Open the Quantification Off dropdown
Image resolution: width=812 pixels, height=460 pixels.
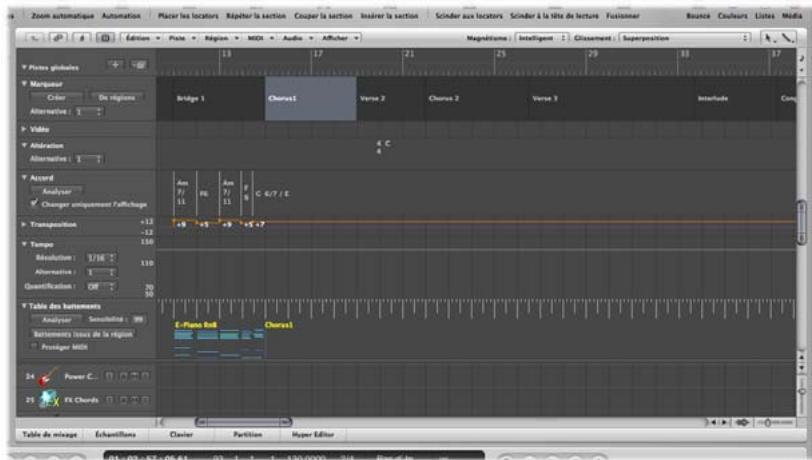101,286
